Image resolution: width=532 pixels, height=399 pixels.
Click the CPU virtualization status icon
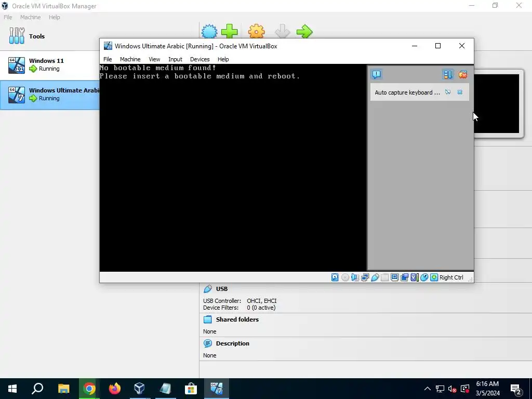click(414, 277)
